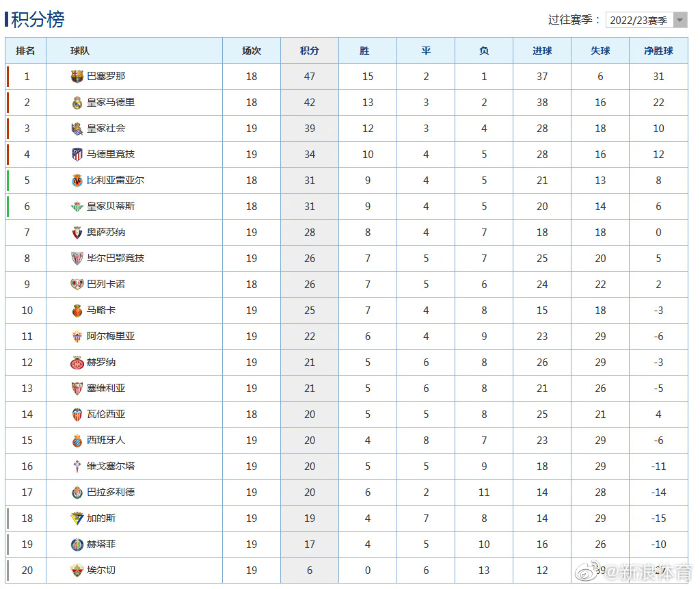Click the Real Madrid crest icon
The image size is (700, 589).
(77, 103)
